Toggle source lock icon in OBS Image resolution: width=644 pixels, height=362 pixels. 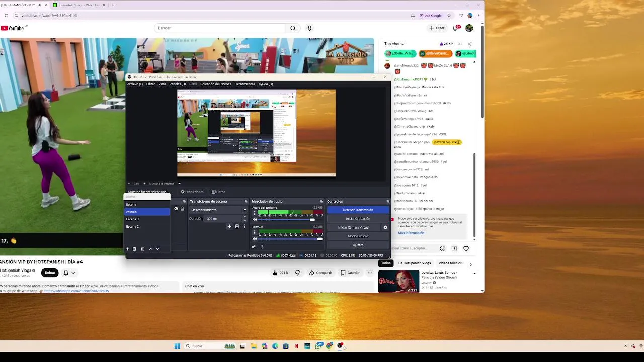coord(182,209)
